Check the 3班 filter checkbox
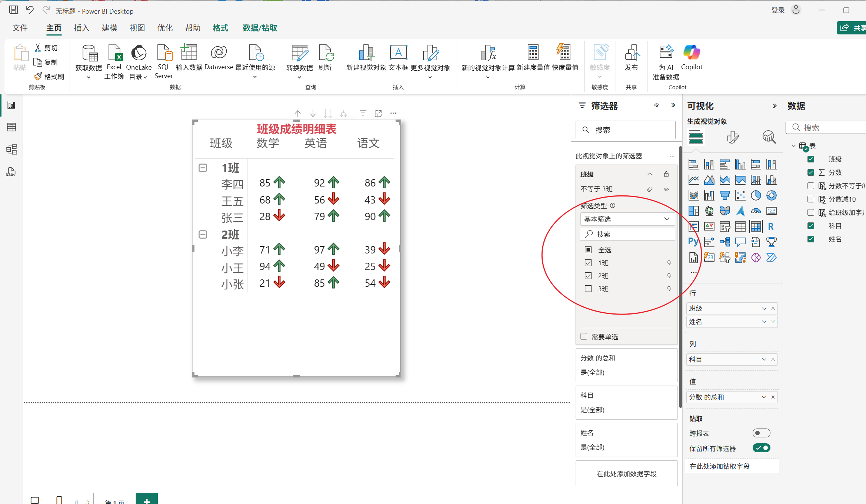This screenshot has width=866, height=504. 588,289
